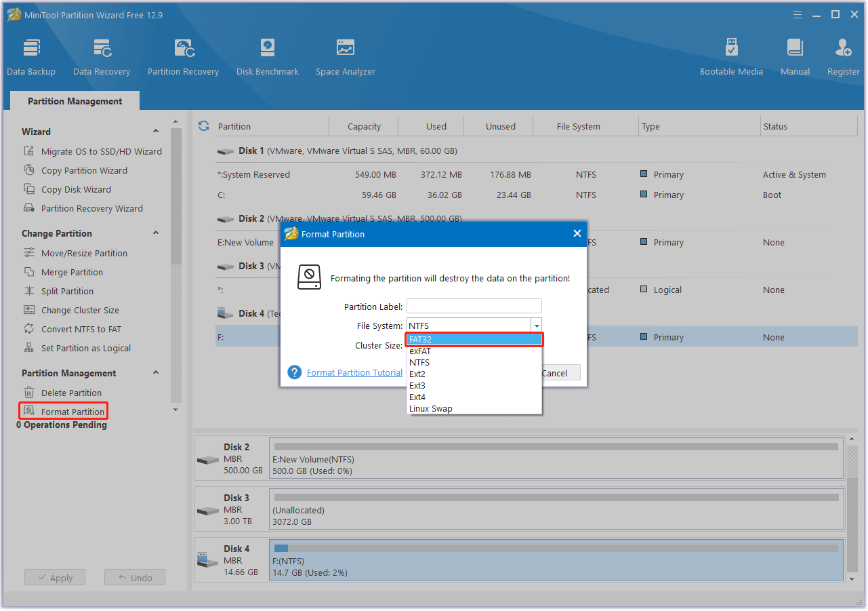Choose Ext3 file system
Viewport: 868px width, 611px height.
click(474, 385)
